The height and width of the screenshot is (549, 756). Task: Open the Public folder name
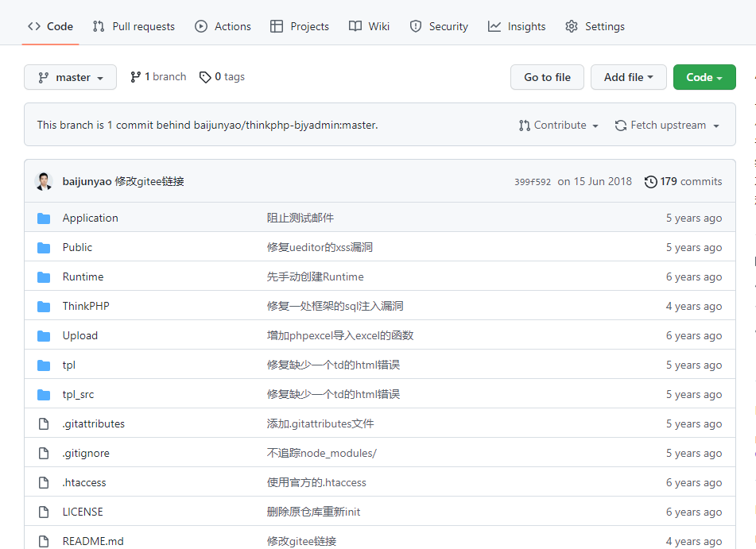pos(77,247)
